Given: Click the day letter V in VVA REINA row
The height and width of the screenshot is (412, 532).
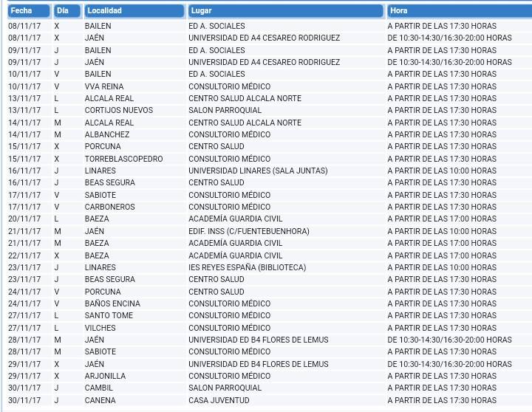Looking at the screenshot, I should point(57,86).
